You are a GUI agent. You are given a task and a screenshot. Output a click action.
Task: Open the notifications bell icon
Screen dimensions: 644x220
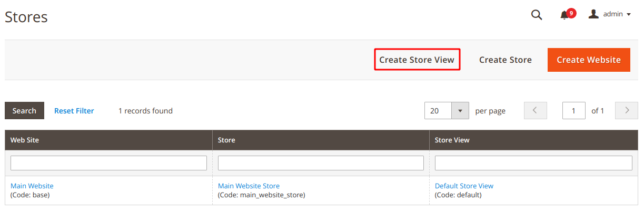pos(564,15)
